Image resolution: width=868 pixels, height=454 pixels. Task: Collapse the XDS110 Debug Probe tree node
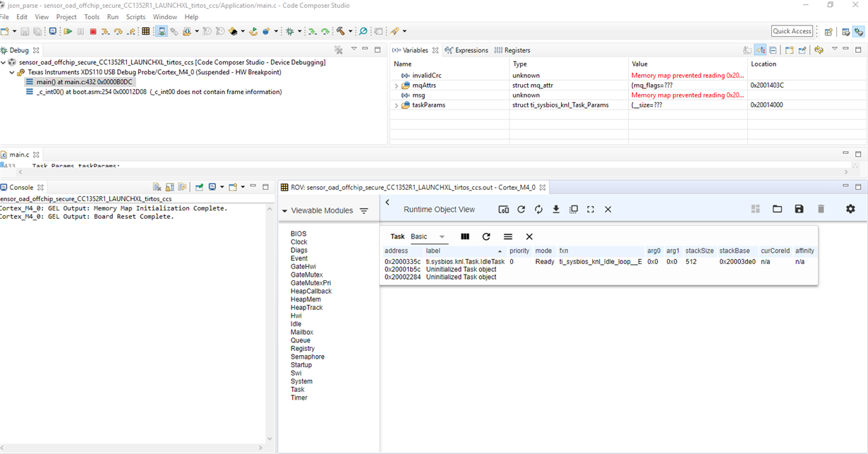pos(12,72)
